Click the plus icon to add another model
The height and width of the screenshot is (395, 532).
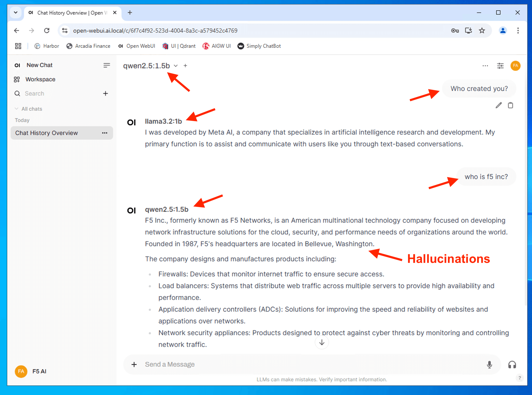[185, 66]
